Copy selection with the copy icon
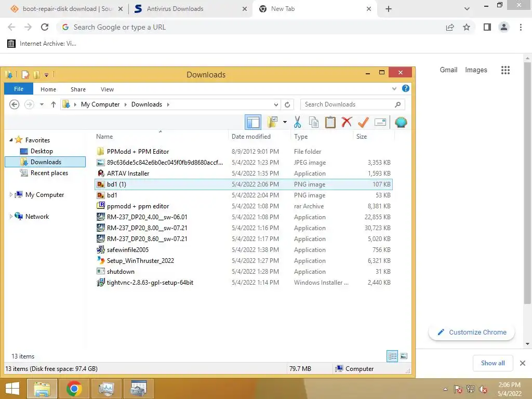532x399 pixels. tap(313, 122)
